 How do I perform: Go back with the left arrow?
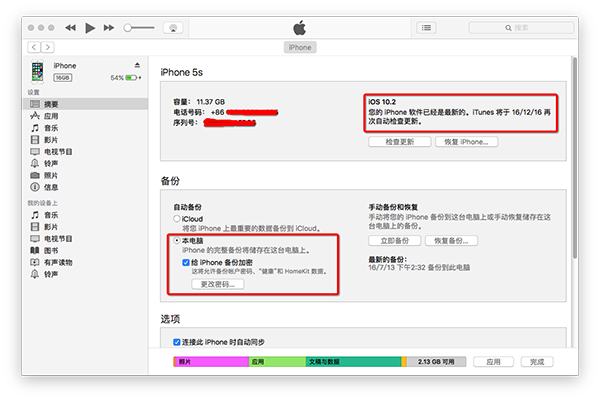pyautogui.click(x=34, y=47)
